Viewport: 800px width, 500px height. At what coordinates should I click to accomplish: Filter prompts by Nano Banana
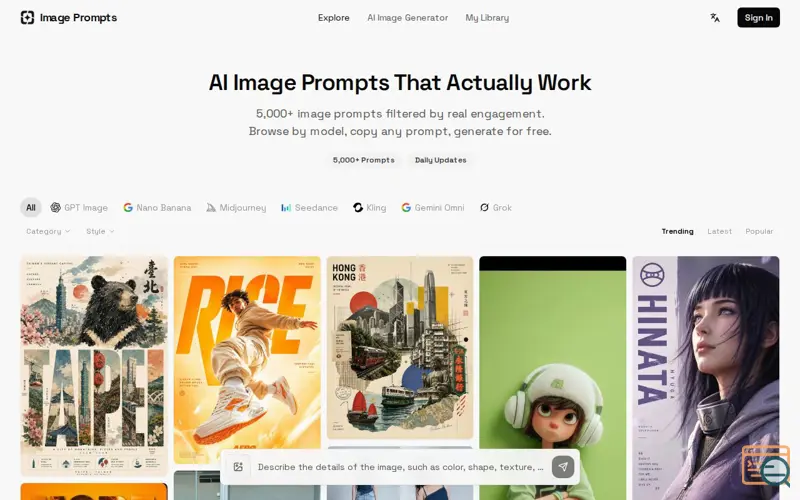tap(157, 208)
